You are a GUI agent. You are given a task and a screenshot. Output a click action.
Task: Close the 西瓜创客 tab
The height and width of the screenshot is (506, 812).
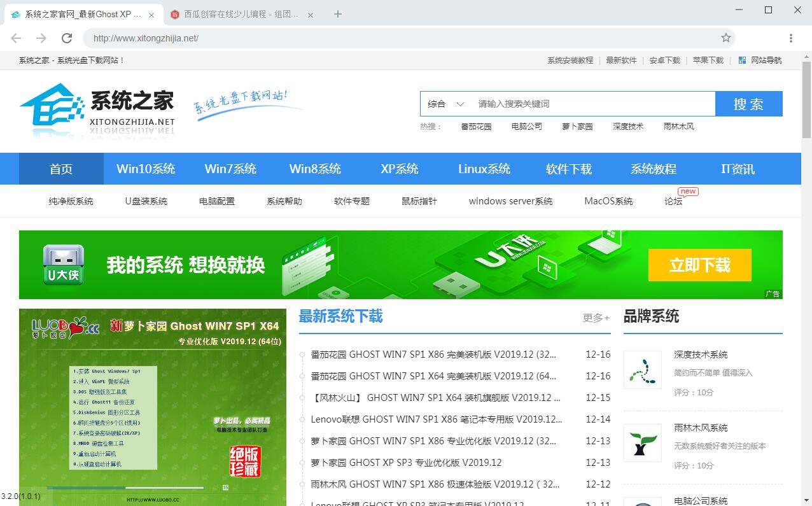[x=310, y=14]
